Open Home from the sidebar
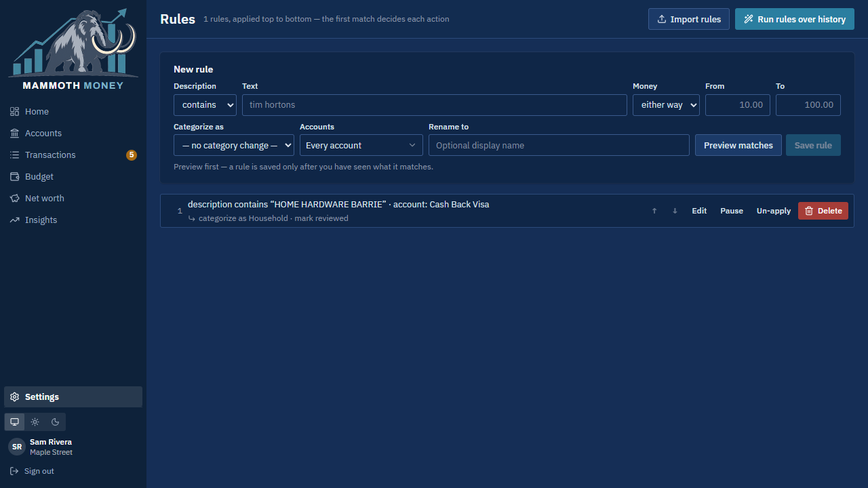The image size is (868, 488). 73,111
